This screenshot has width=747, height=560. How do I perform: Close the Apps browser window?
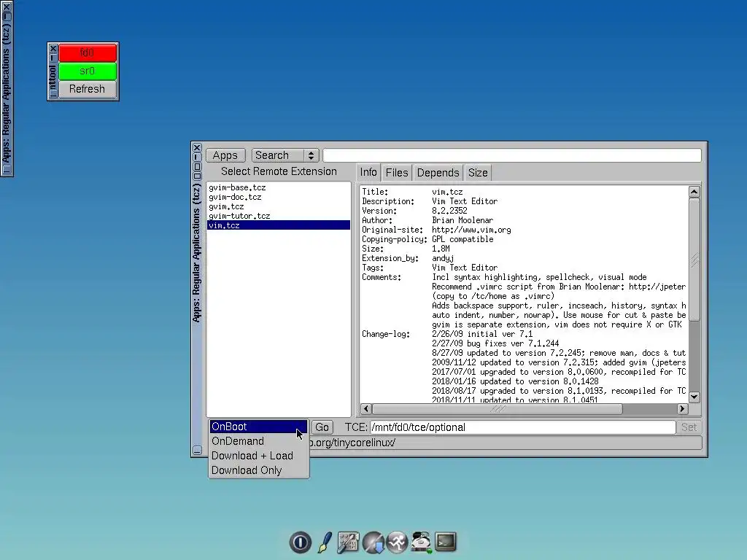click(x=197, y=147)
